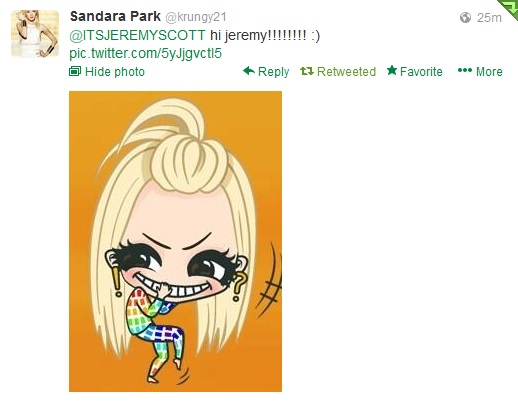Click the tweet text 'hi jeremy!!!!!!!!! :)'

pyautogui.click(x=265, y=35)
